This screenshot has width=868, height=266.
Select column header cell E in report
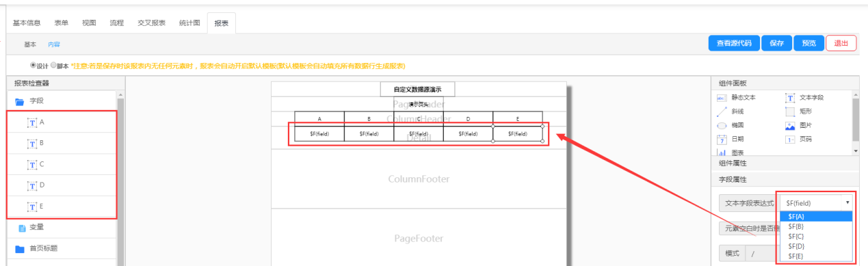tap(518, 118)
